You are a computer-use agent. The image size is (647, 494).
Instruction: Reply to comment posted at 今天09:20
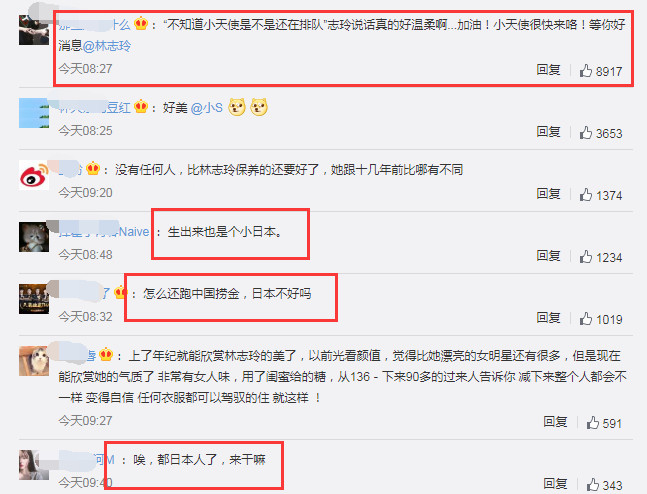pyautogui.click(x=548, y=194)
